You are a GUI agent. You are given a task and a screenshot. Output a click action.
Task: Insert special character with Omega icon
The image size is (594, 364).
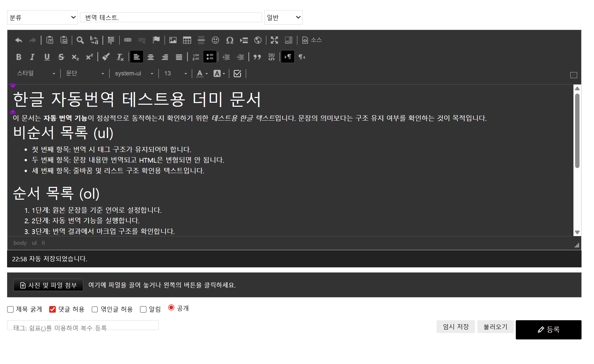click(x=230, y=40)
